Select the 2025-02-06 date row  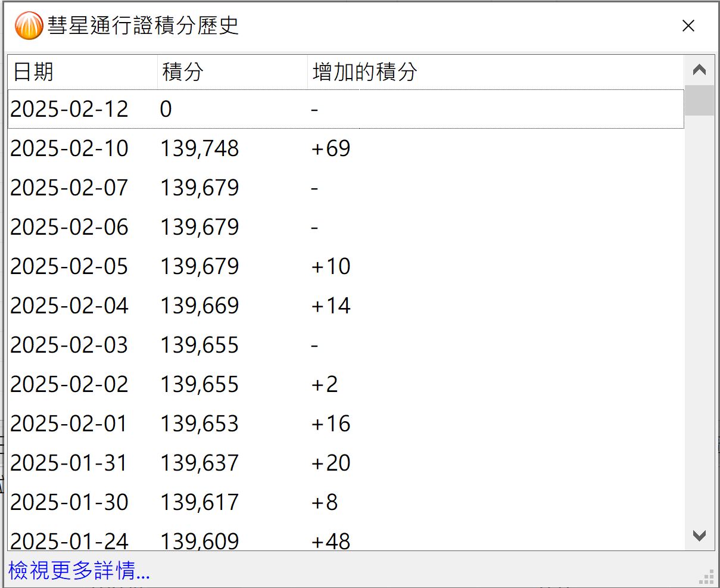click(x=346, y=227)
